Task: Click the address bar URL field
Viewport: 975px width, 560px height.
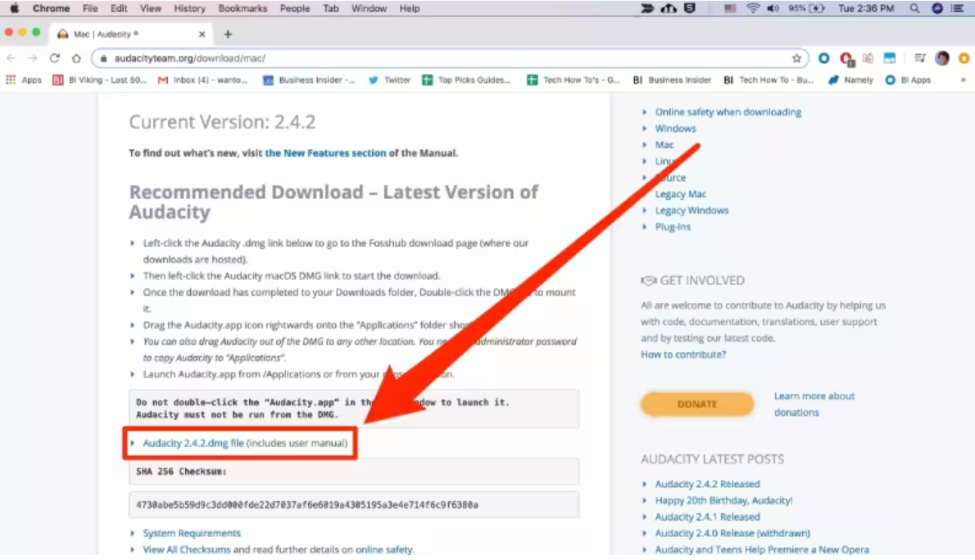Action: click(450, 58)
